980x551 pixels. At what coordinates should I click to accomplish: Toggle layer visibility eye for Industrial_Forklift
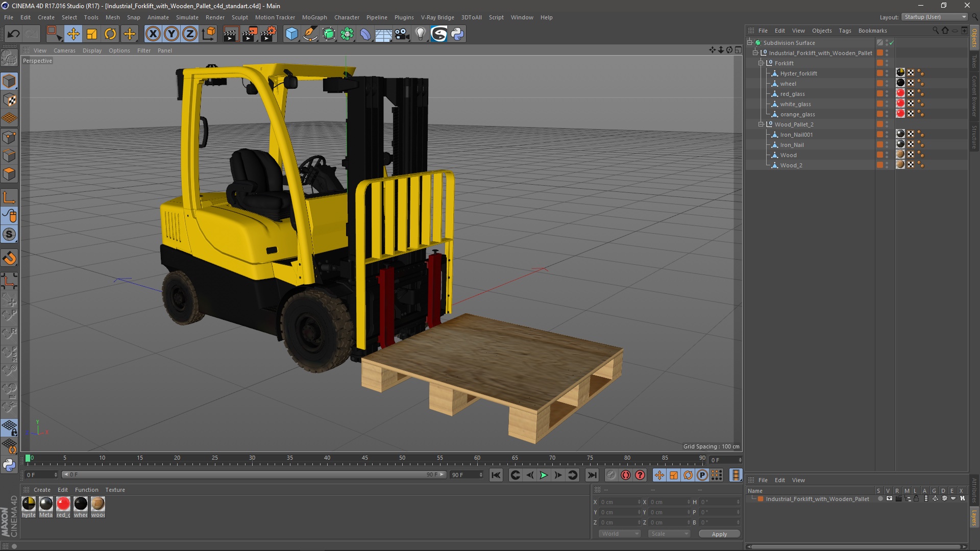tap(889, 499)
